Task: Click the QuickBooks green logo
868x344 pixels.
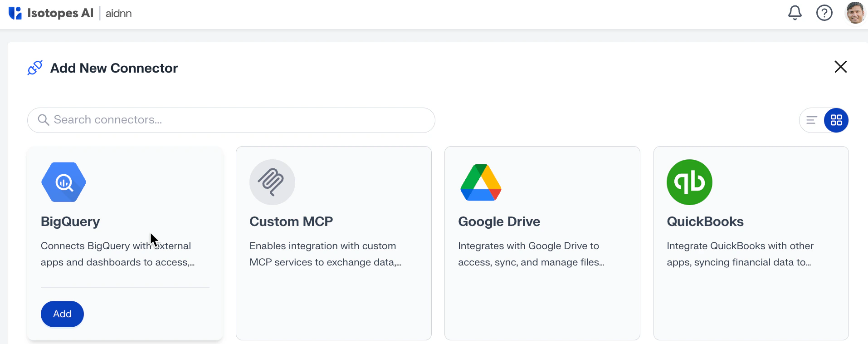Action: pyautogui.click(x=689, y=182)
